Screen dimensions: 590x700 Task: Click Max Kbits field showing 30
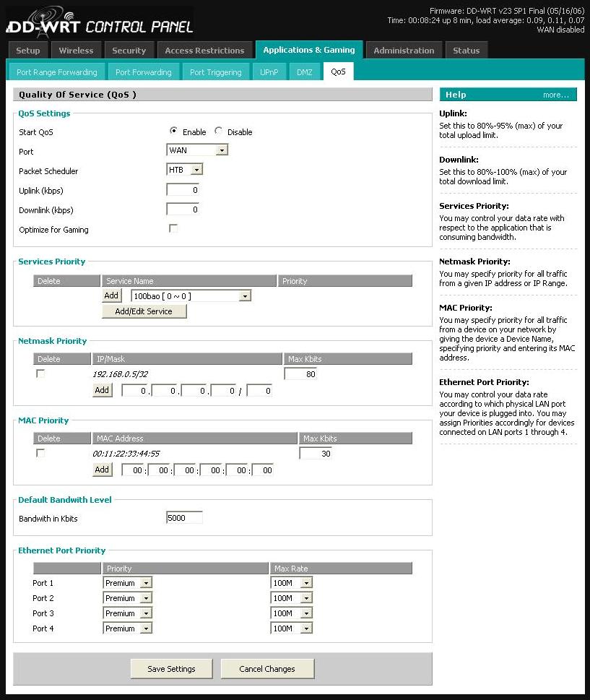(x=316, y=454)
